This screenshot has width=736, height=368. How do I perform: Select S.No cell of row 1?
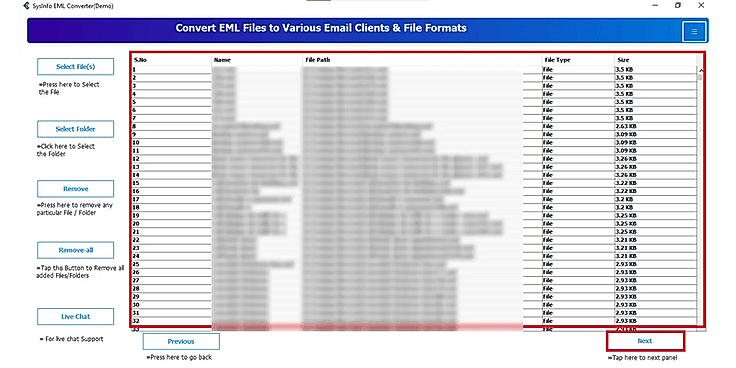click(171, 69)
